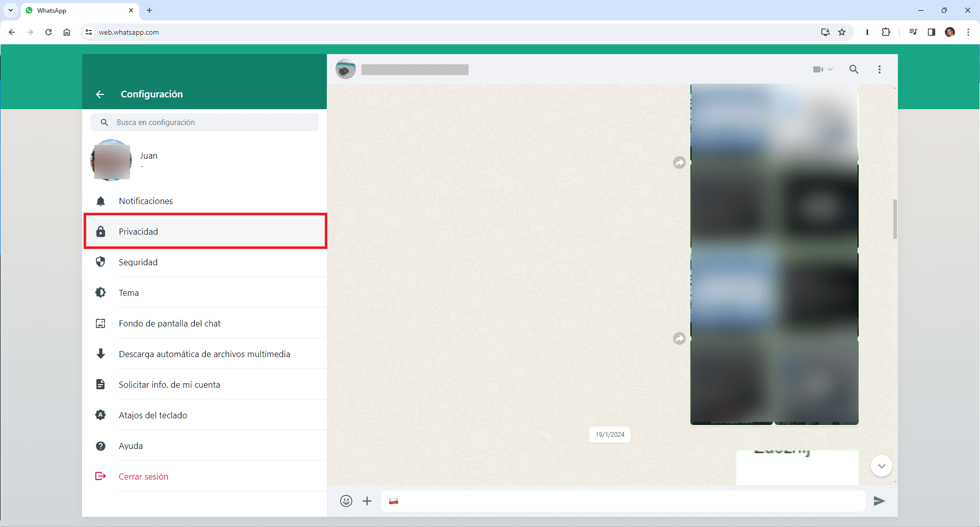Click the chat wallpaper image icon

point(101,323)
